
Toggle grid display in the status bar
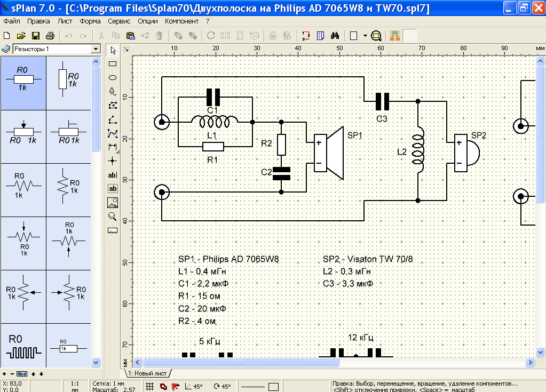(x=150, y=386)
